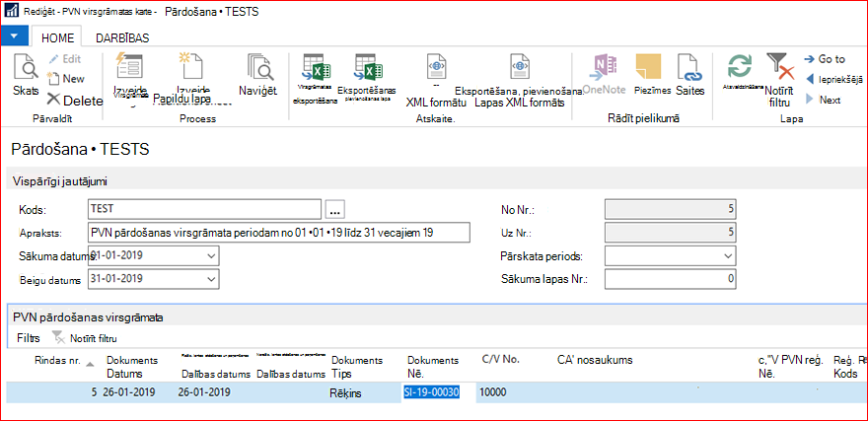
Task: Click the Skats view icon
Action: click(26, 67)
